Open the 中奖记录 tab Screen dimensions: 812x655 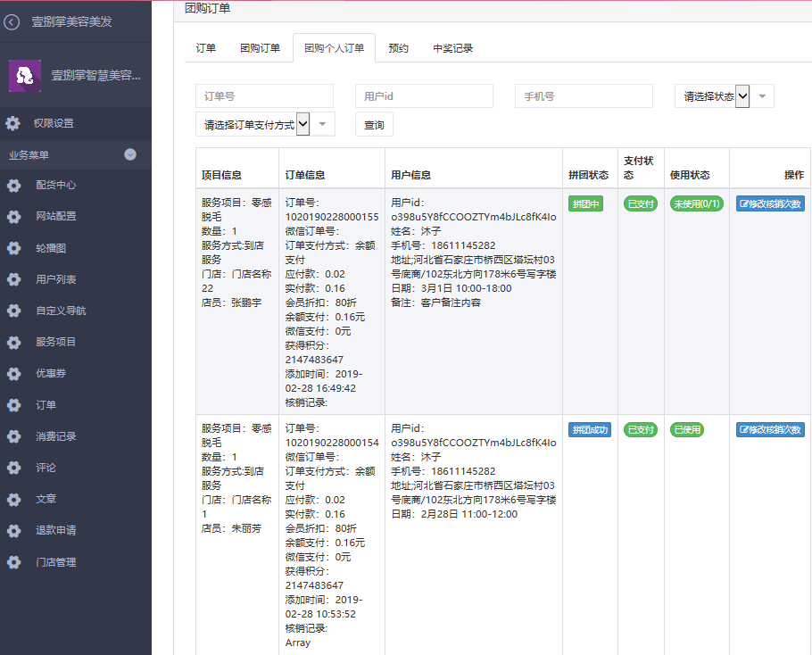(x=452, y=48)
